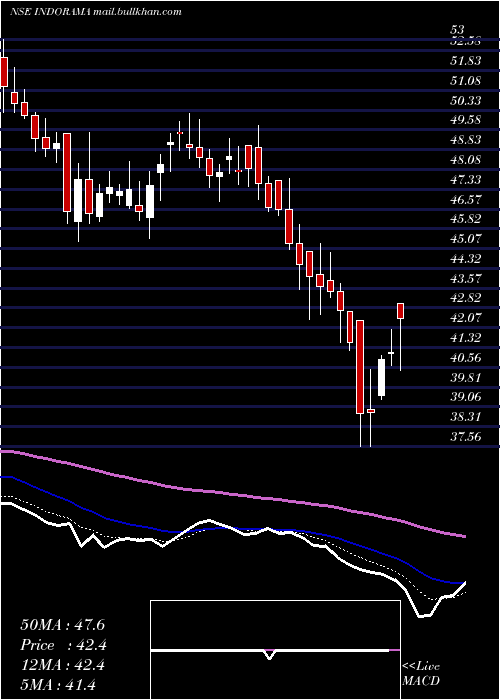The height and width of the screenshot is (700, 500).
Task: Select the 37.56 price label
Action: pos(466,436)
